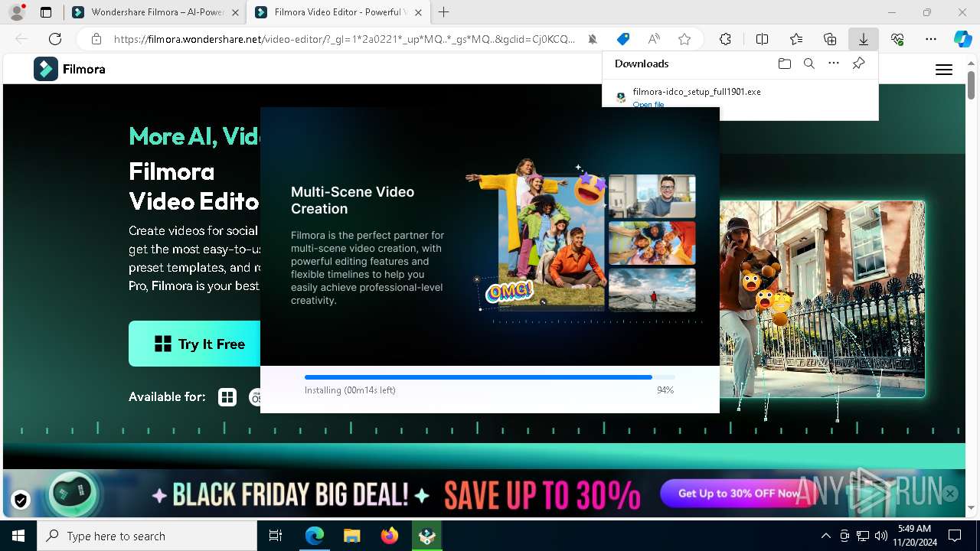Viewport: 980px width, 551px height.
Task: Open the Extensions puzzle icon
Action: coord(725,39)
